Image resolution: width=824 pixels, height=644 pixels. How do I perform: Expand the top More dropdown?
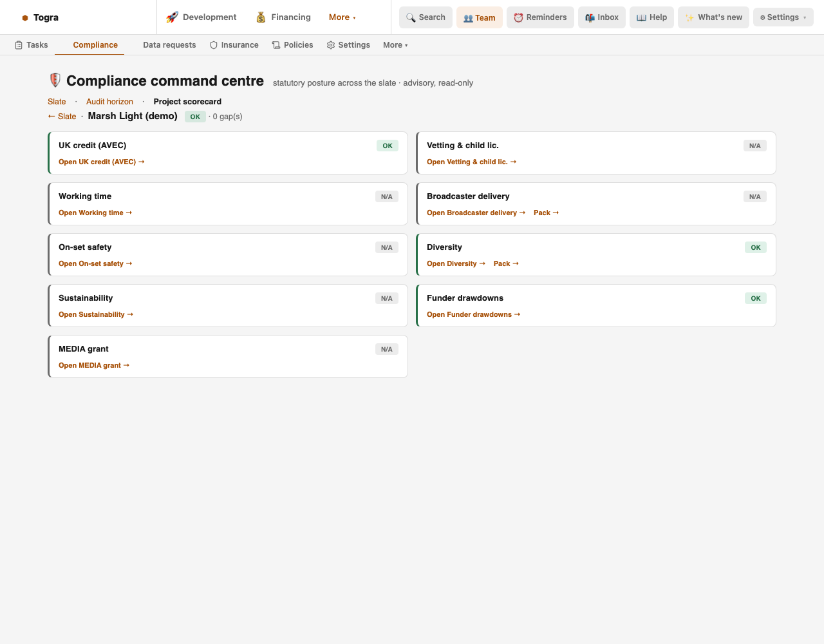[x=342, y=17]
